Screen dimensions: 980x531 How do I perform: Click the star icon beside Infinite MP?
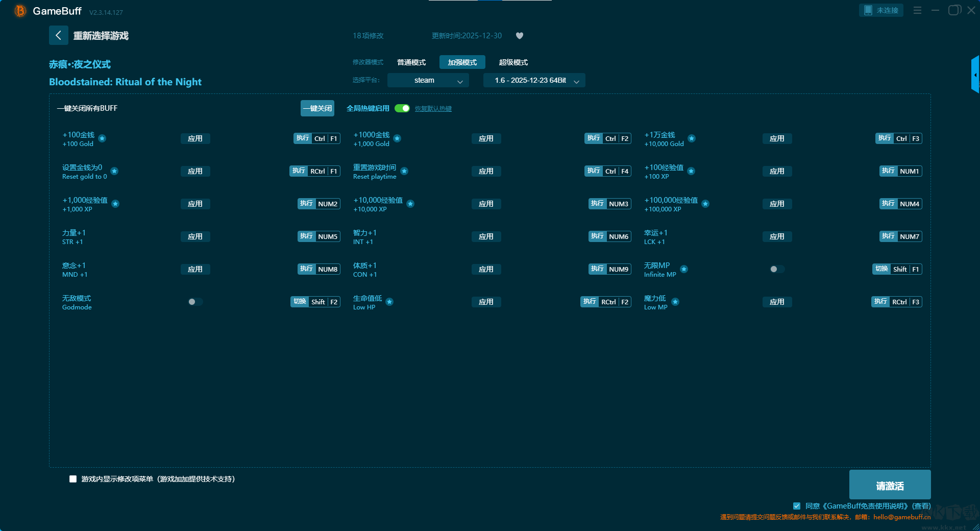click(684, 269)
